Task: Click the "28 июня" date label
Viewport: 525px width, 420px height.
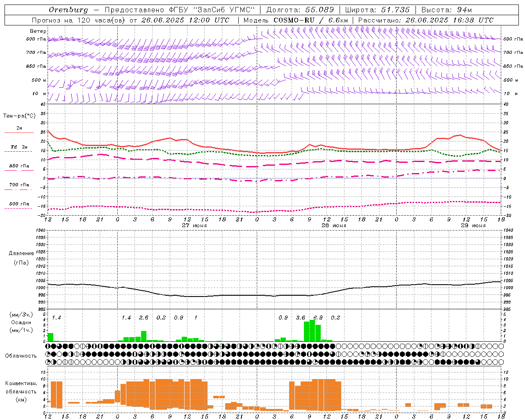Action: pyautogui.click(x=334, y=226)
